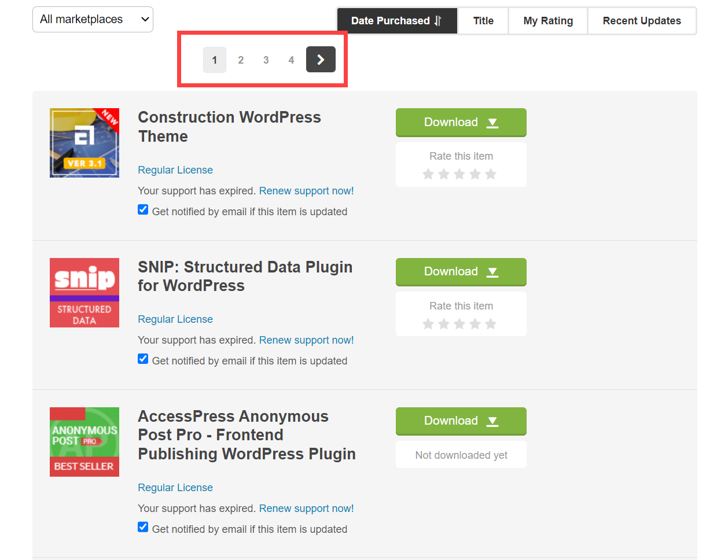The width and height of the screenshot is (728, 560).
Task: Go to pagination page 2
Action: click(241, 60)
